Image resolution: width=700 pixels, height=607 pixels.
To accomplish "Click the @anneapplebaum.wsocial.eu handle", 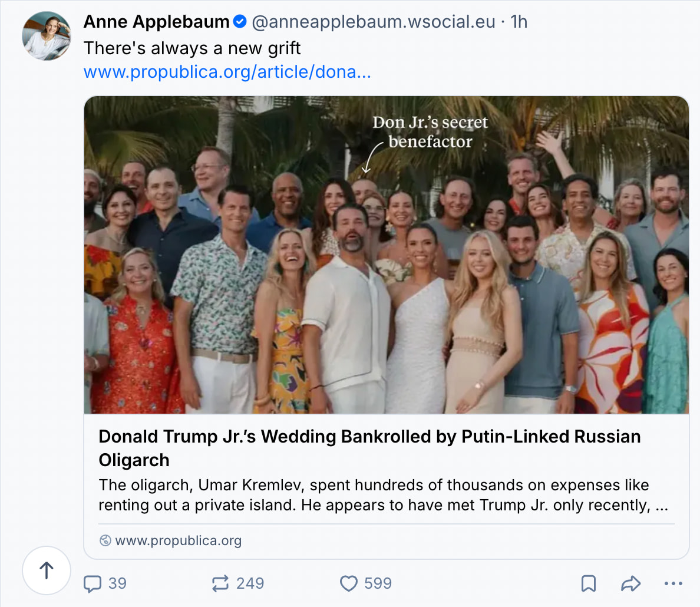I will tap(374, 21).
